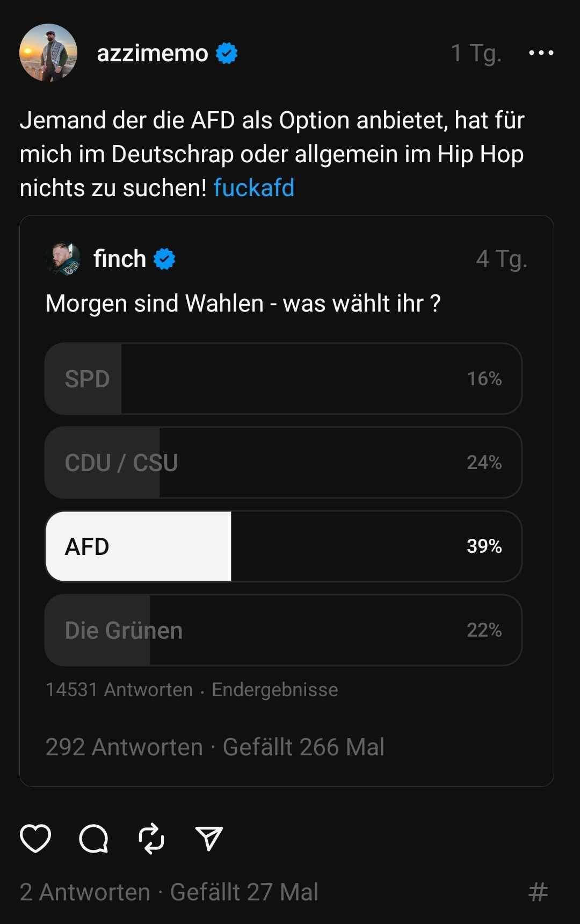Tap the hashtag icon at bottom right

[538, 892]
